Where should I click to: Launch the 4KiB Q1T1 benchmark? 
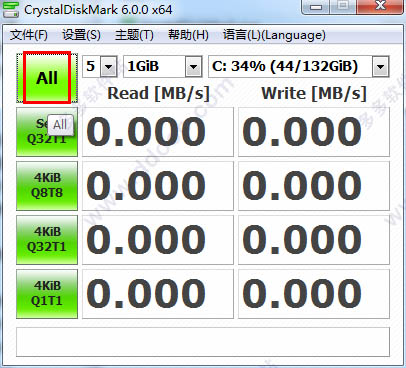click(x=47, y=294)
